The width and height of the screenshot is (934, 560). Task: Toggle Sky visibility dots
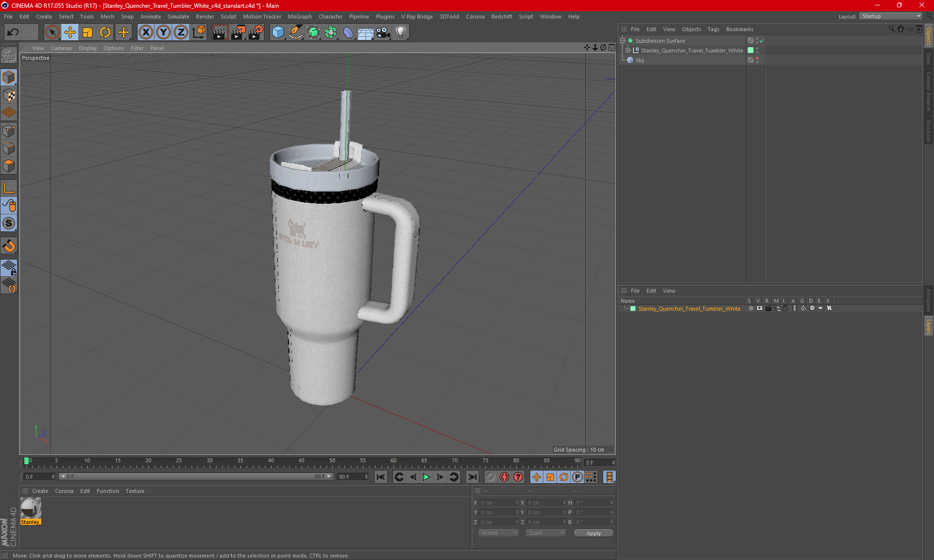pyautogui.click(x=757, y=60)
